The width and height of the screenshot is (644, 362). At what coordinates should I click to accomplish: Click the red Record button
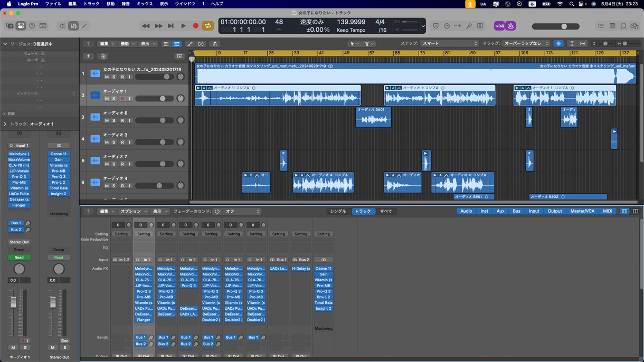[195, 25]
